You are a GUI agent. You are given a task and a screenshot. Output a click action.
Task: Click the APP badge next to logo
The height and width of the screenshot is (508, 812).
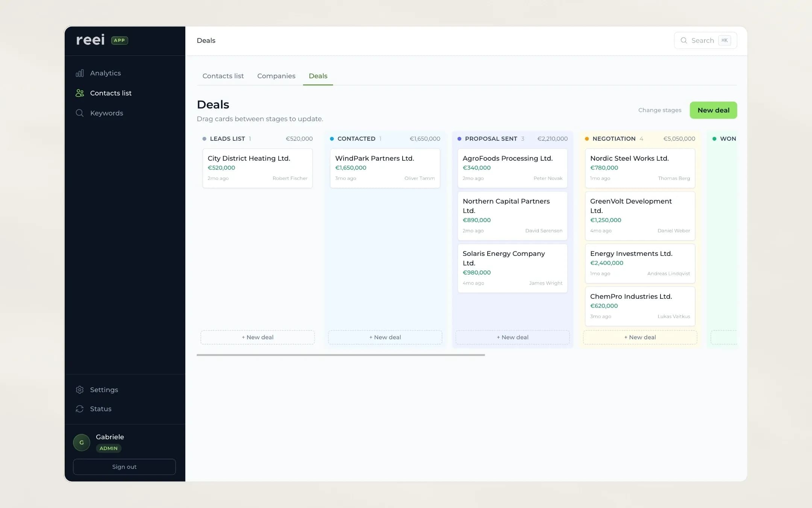[120, 40]
